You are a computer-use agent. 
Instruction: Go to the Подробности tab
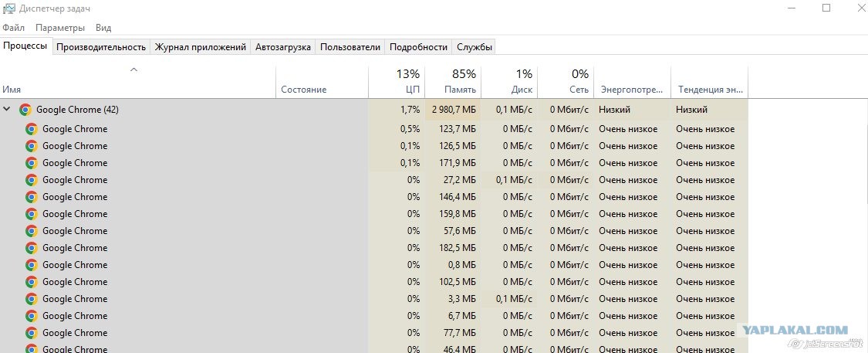coord(418,47)
